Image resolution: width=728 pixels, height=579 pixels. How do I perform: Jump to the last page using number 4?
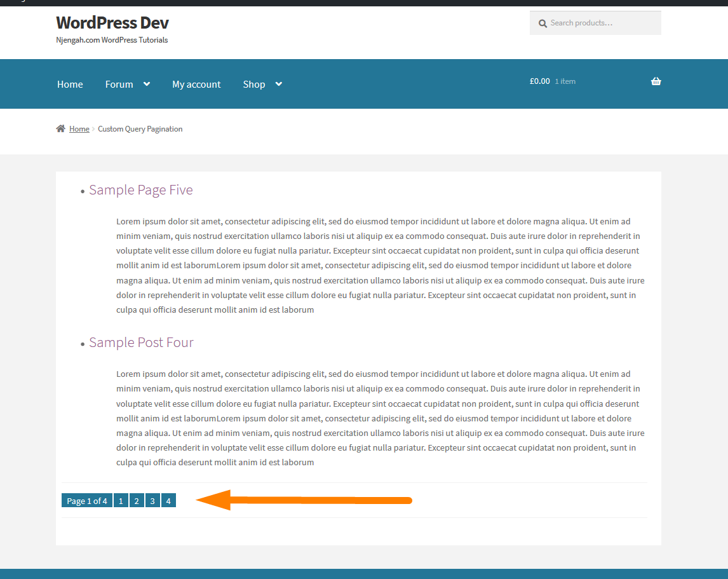(168, 500)
